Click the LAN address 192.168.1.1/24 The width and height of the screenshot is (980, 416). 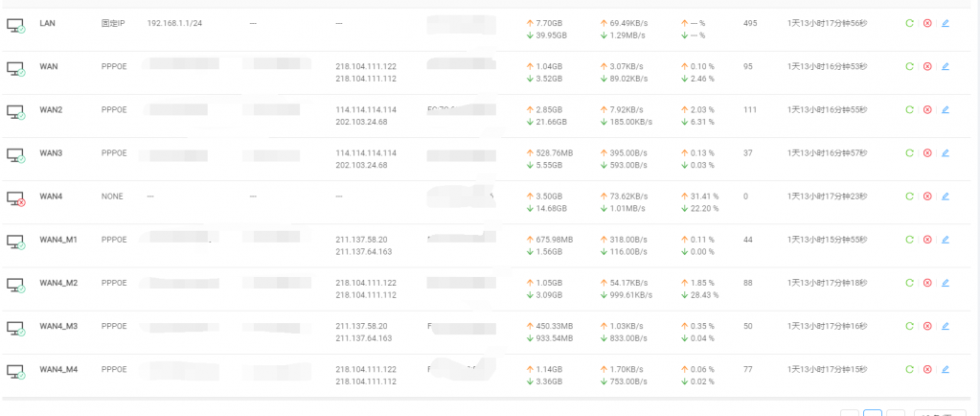click(x=174, y=23)
